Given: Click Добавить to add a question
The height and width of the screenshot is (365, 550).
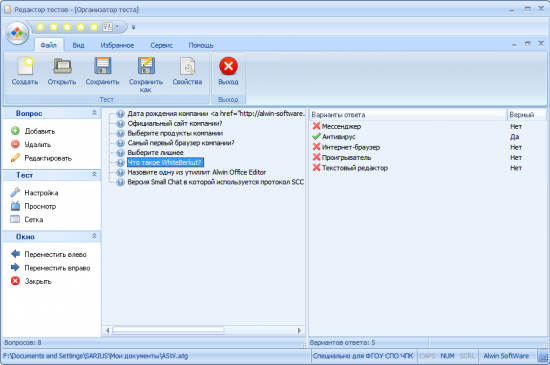Looking at the screenshot, I should tap(33, 131).
